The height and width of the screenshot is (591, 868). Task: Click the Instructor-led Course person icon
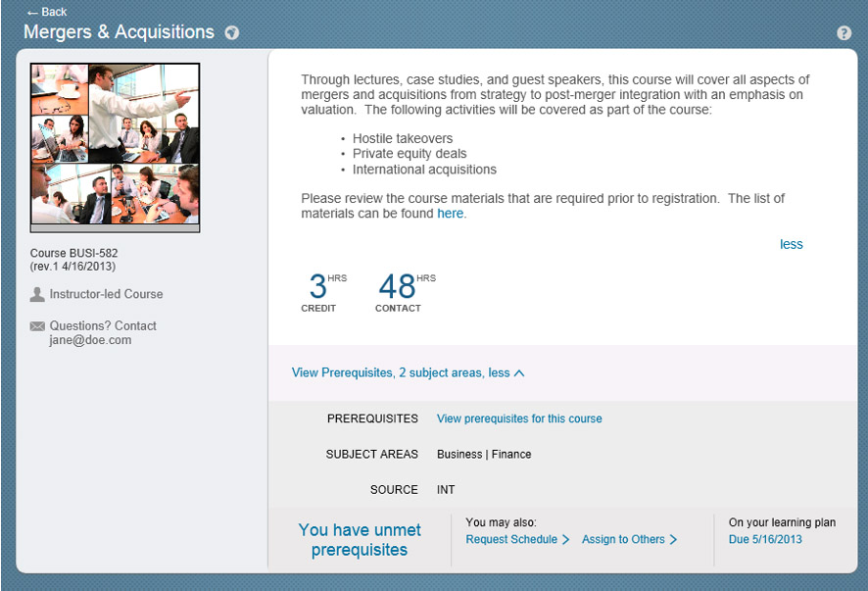pos(37,294)
